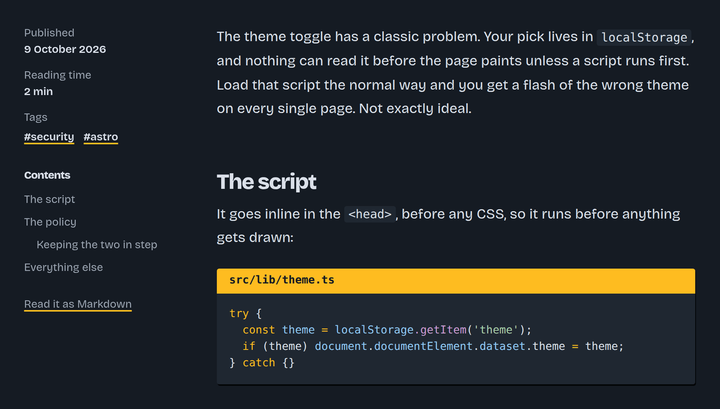The width and height of the screenshot is (720, 409).
Task: Click the 'Tags' label in sidebar
Action: pyautogui.click(x=35, y=118)
